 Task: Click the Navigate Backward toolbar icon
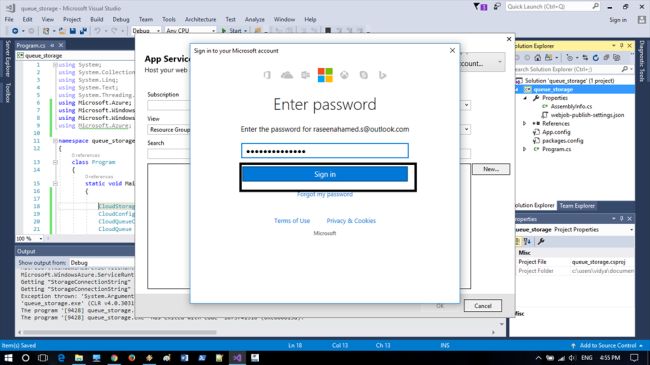(15, 31)
